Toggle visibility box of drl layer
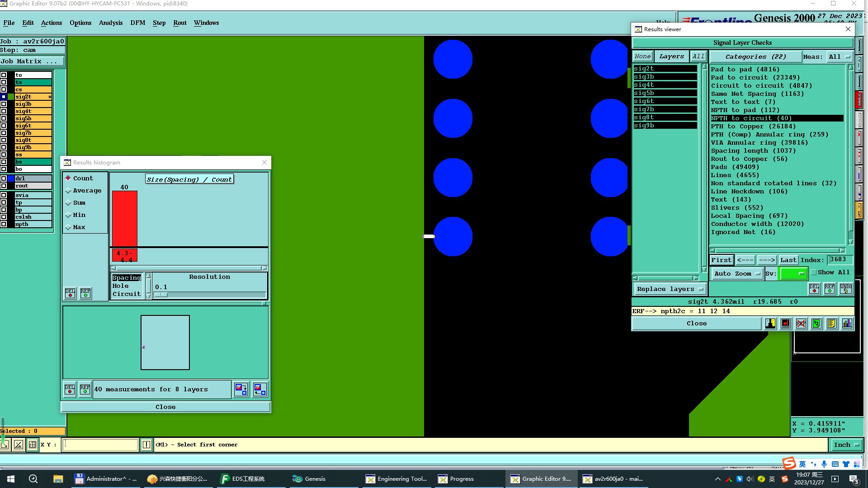 click(4, 178)
